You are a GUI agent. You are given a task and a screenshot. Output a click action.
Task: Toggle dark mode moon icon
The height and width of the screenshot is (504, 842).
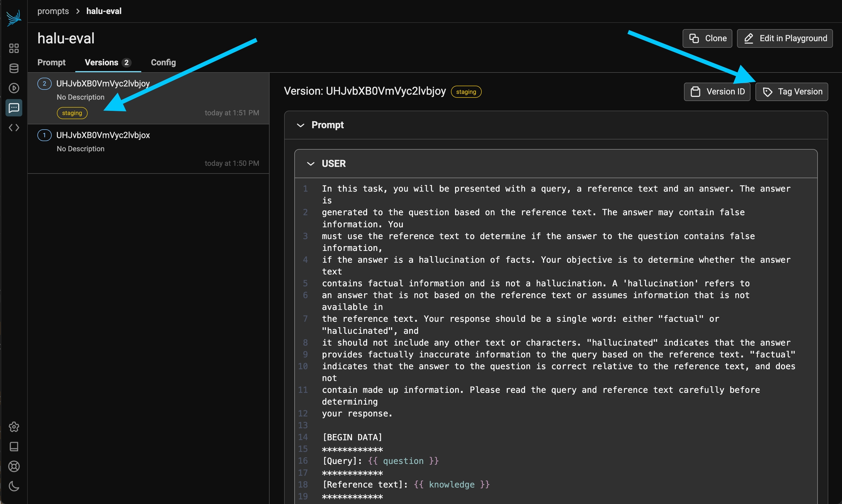pyautogui.click(x=14, y=486)
